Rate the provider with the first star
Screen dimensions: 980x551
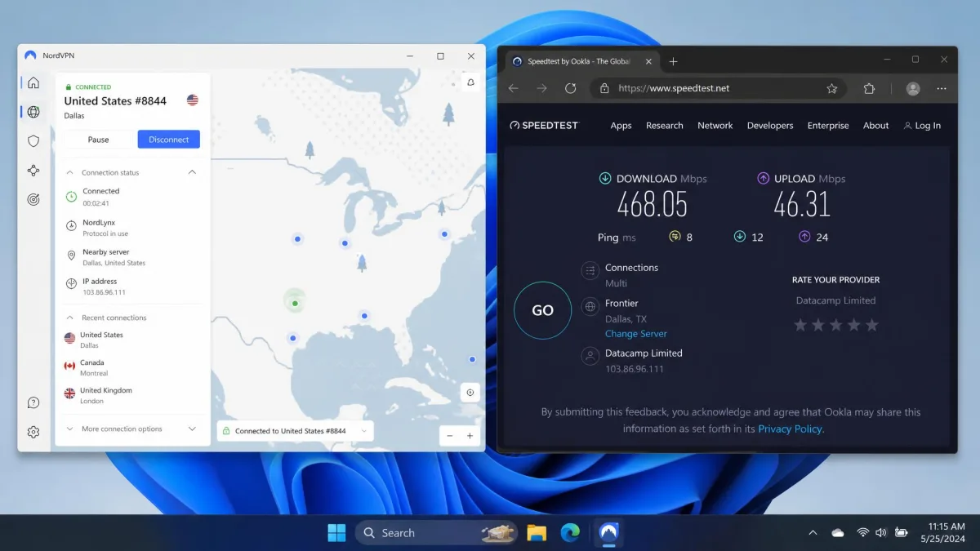pyautogui.click(x=800, y=325)
